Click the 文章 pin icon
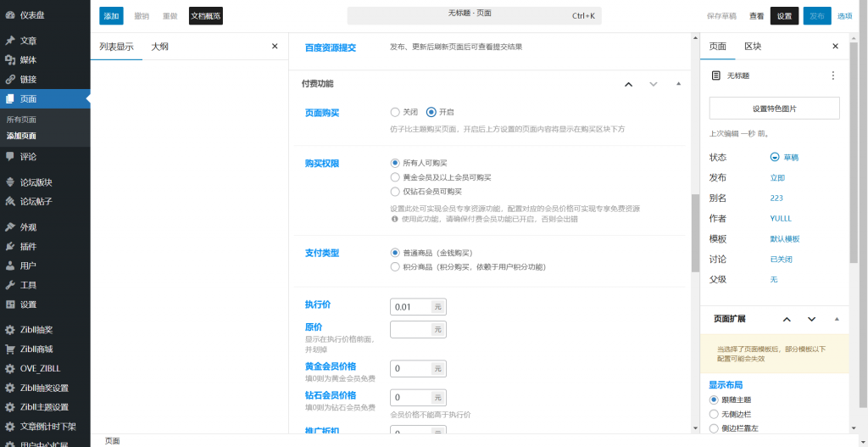868x447 pixels. click(x=10, y=41)
